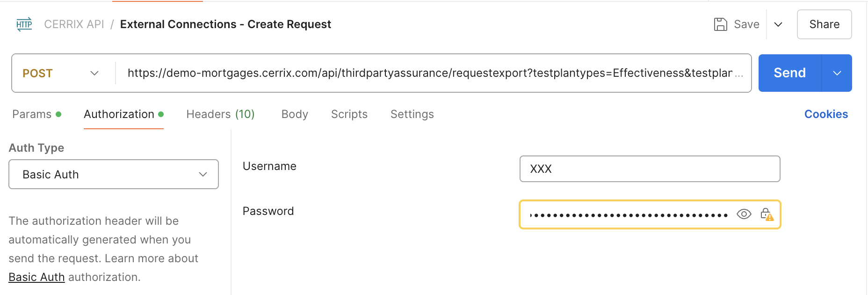Open the POST method dropdown

(x=61, y=73)
